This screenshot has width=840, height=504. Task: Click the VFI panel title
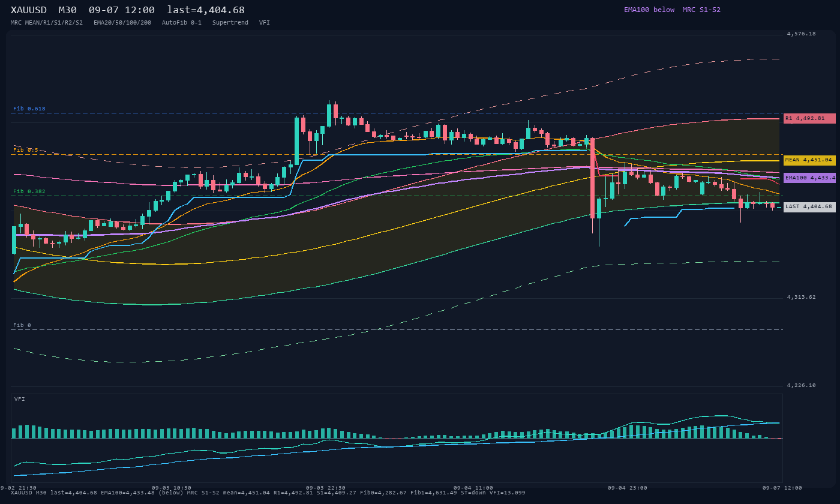click(20, 399)
